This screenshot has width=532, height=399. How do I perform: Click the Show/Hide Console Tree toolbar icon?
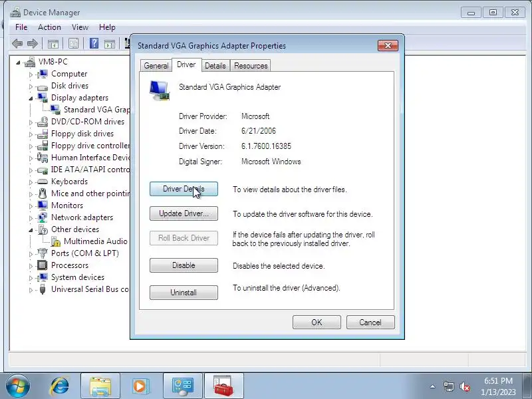point(53,44)
